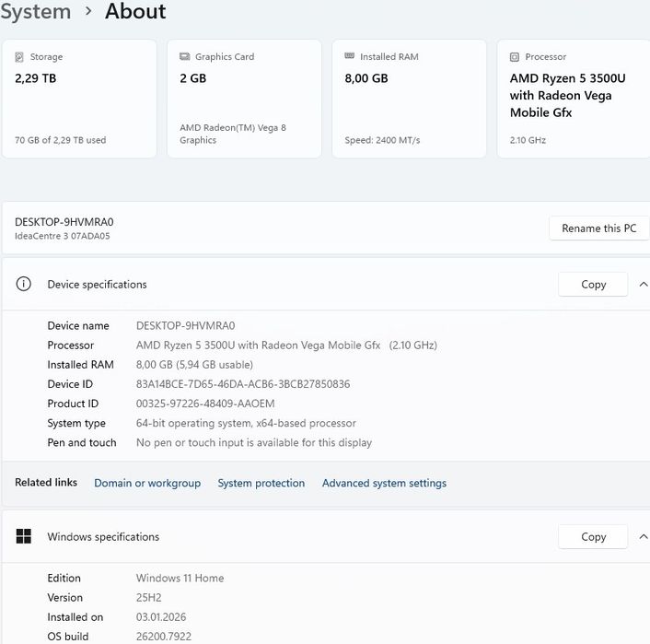Select the 'Speed: 2400 MT/s' text
The width and height of the screenshot is (650, 644).
(x=382, y=140)
